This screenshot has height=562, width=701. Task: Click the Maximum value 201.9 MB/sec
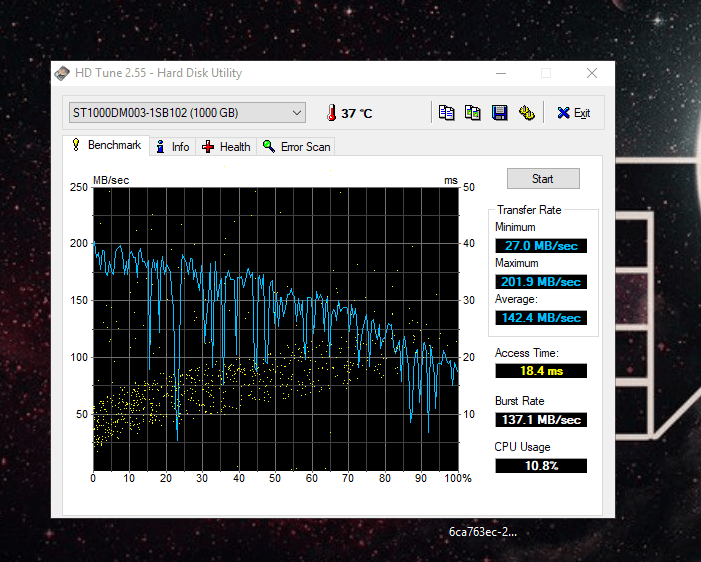click(x=541, y=282)
